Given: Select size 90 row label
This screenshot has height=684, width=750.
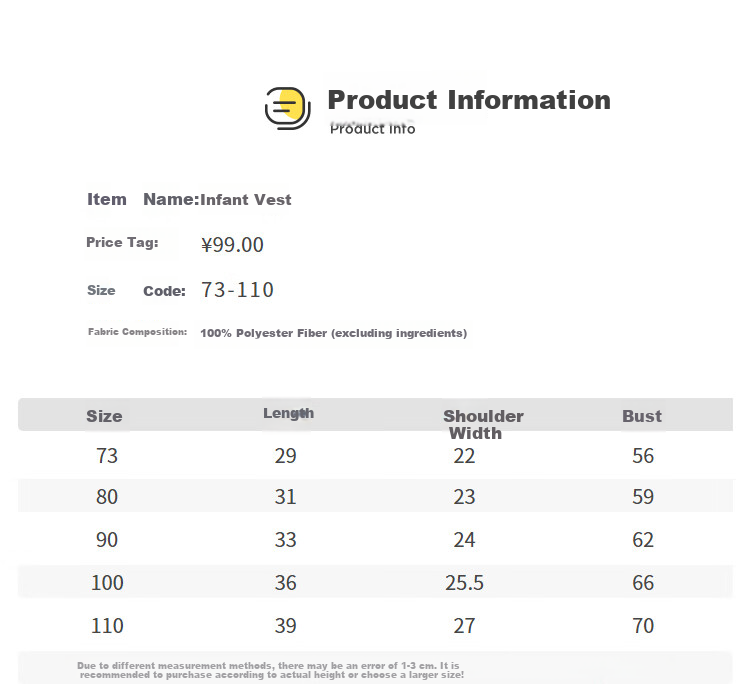Looking at the screenshot, I should (107, 540).
